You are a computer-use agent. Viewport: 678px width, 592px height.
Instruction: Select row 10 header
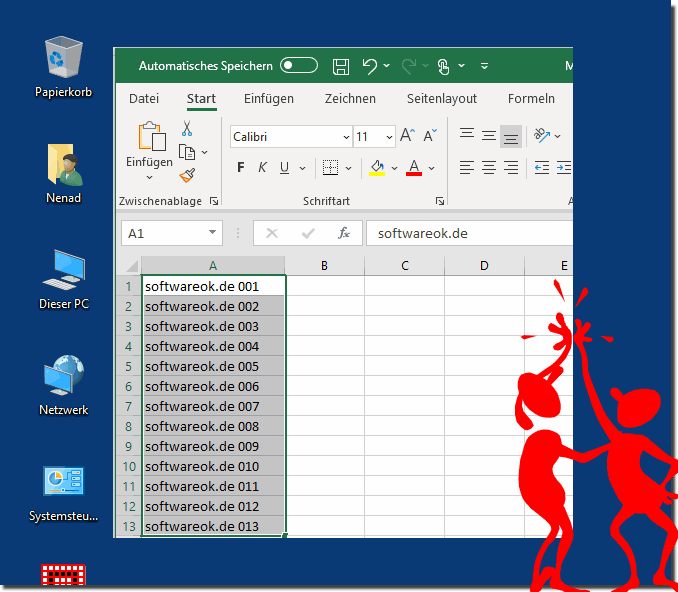click(x=129, y=467)
